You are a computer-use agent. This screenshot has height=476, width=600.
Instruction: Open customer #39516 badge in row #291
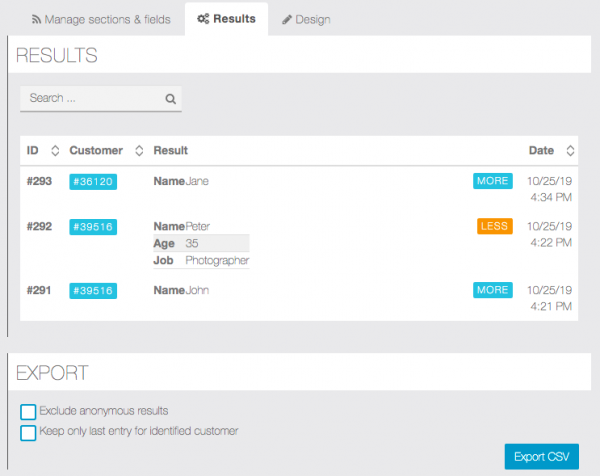click(93, 291)
